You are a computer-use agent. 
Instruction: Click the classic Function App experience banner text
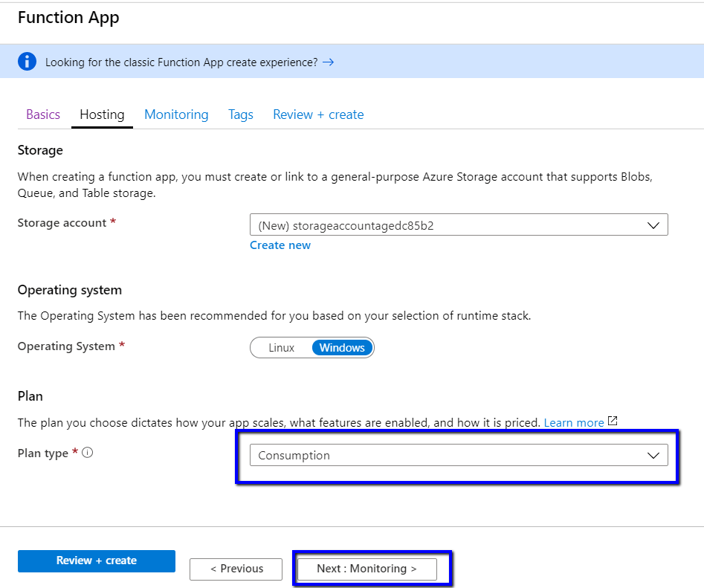pos(181,62)
